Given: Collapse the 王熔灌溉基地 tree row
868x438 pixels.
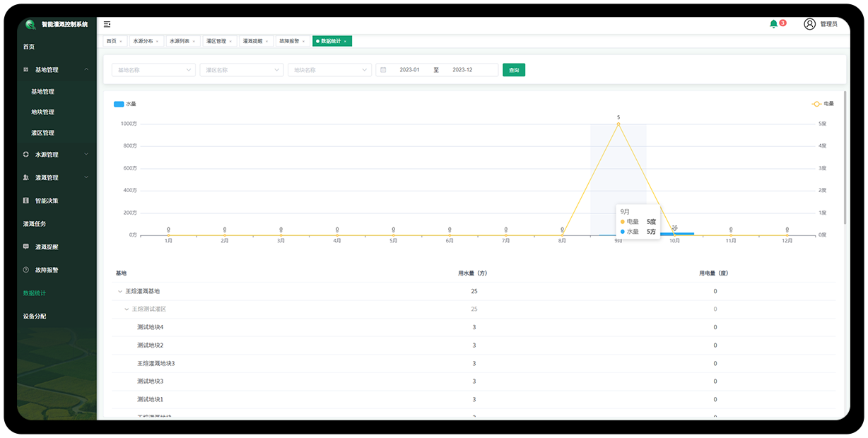Looking at the screenshot, I should [119, 291].
